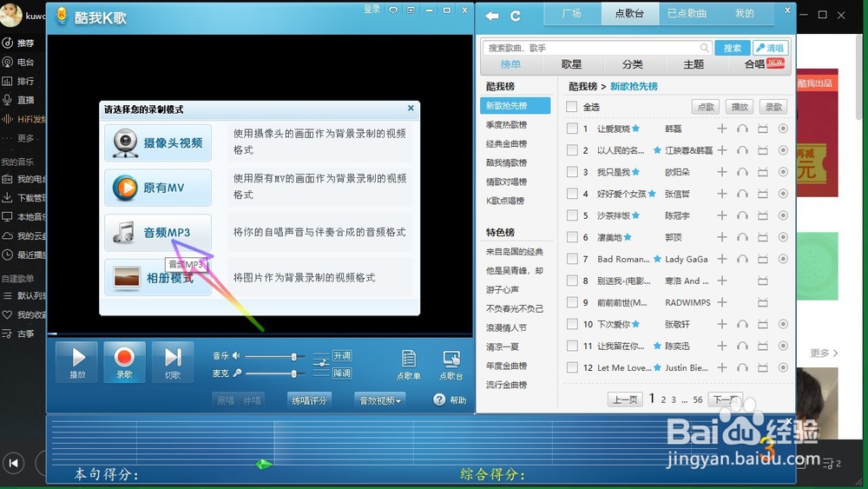Add 凄美地 with plus icon

(x=722, y=237)
